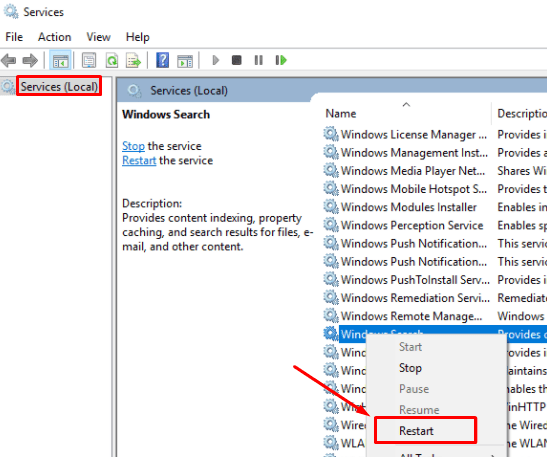Click the Restart the service link

(139, 160)
